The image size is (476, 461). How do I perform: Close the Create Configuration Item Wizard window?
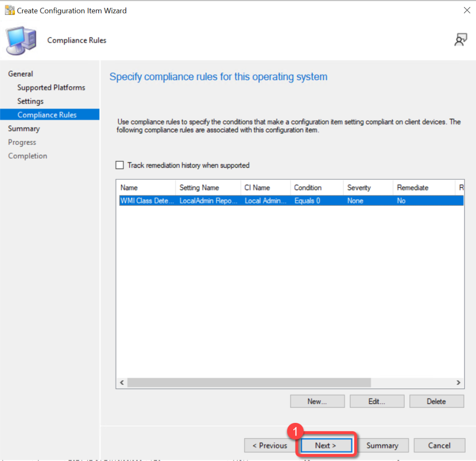click(466, 10)
